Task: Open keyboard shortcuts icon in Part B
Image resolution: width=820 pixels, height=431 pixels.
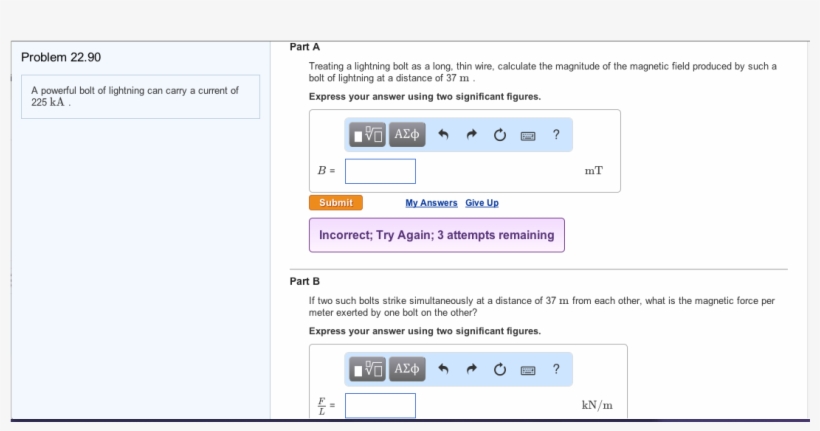Action: pyautogui.click(x=527, y=370)
